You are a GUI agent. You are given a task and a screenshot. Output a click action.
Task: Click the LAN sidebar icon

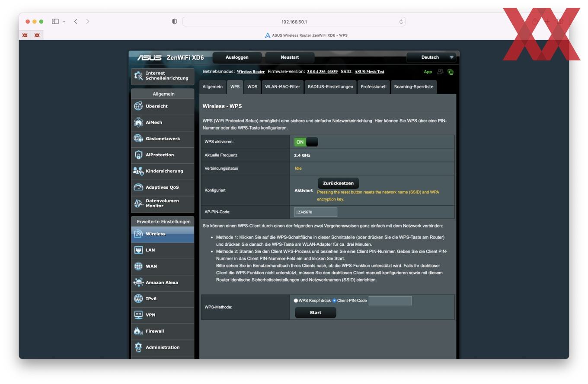138,250
